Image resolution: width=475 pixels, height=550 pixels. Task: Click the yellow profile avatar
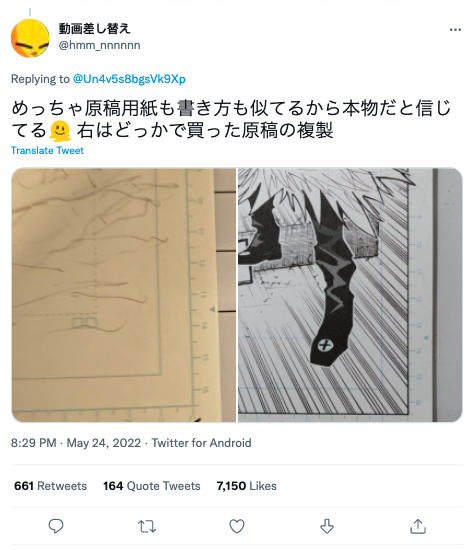(30, 38)
